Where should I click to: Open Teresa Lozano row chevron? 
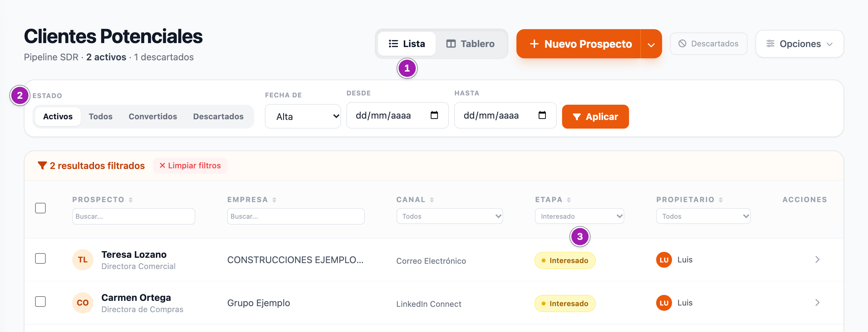(x=817, y=259)
